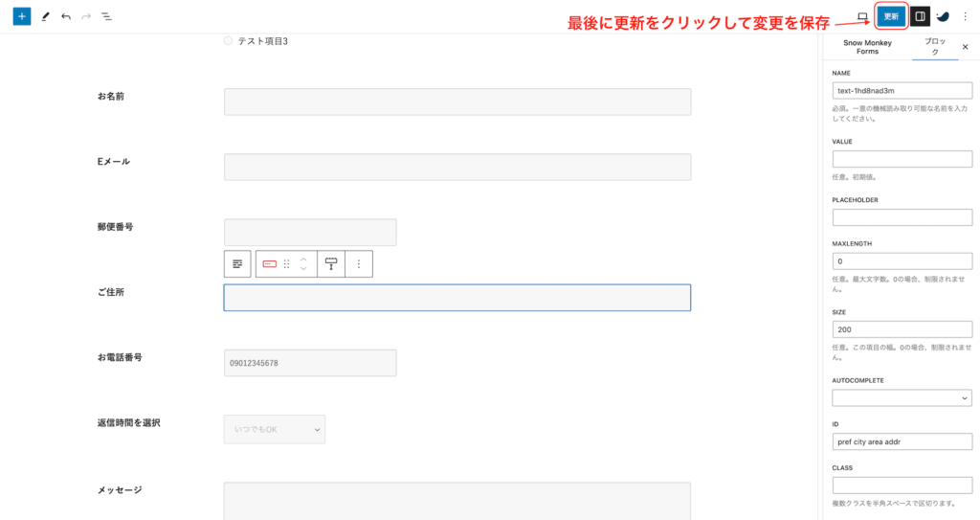This screenshot has height=520, width=980.
Task: Open the document overview list view
Action: pyautogui.click(x=106, y=17)
